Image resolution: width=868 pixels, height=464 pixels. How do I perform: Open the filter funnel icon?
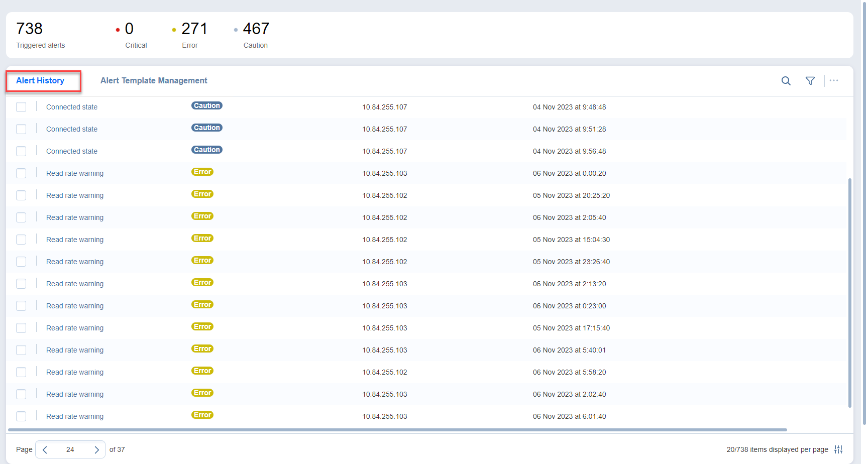click(x=810, y=81)
